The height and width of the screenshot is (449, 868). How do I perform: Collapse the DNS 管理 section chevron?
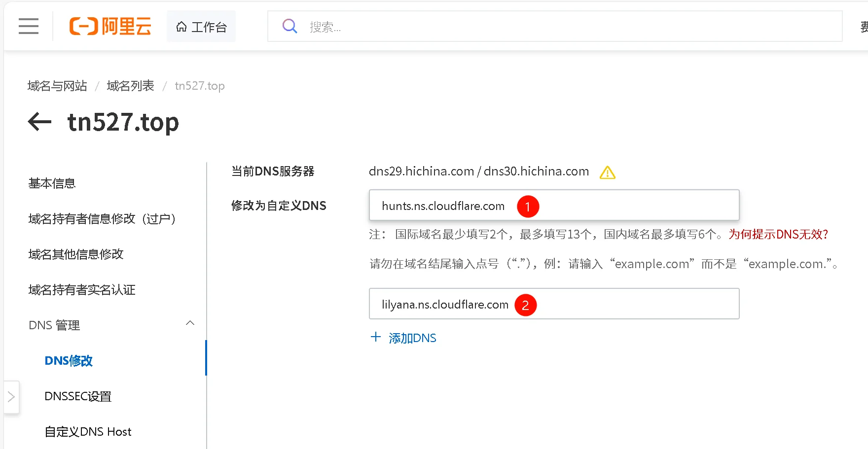190,323
